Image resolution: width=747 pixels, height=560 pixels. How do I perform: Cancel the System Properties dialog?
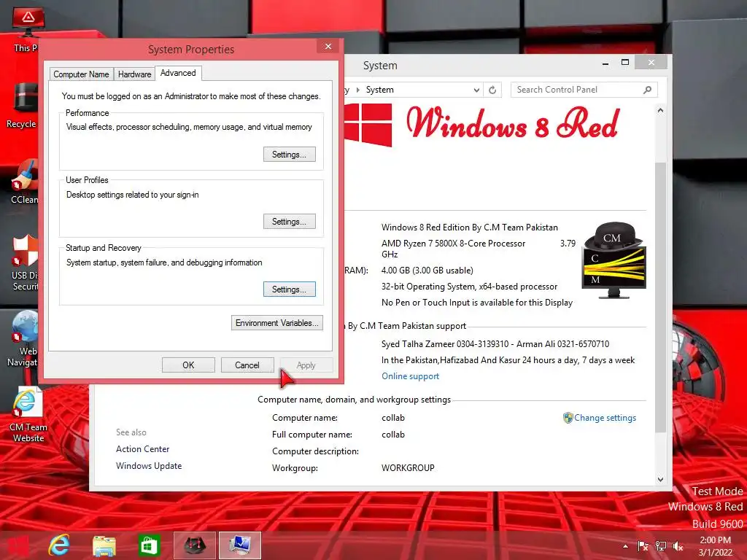point(247,365)
